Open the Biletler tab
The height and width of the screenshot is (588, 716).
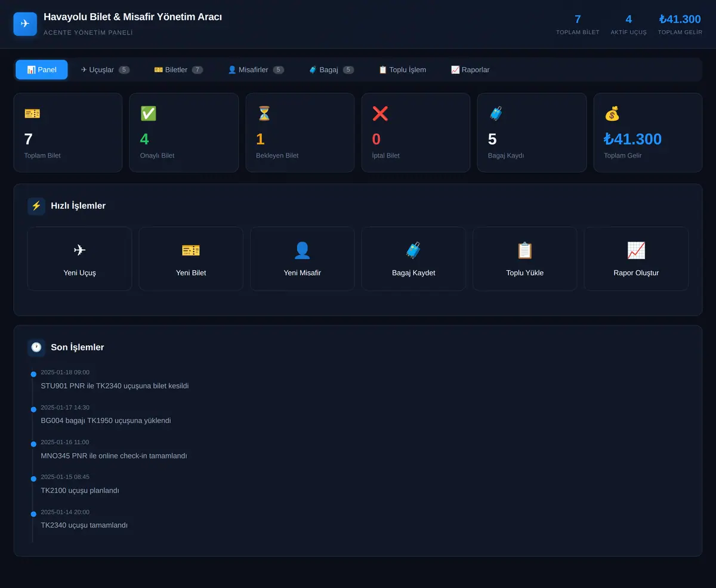[178, 70]
